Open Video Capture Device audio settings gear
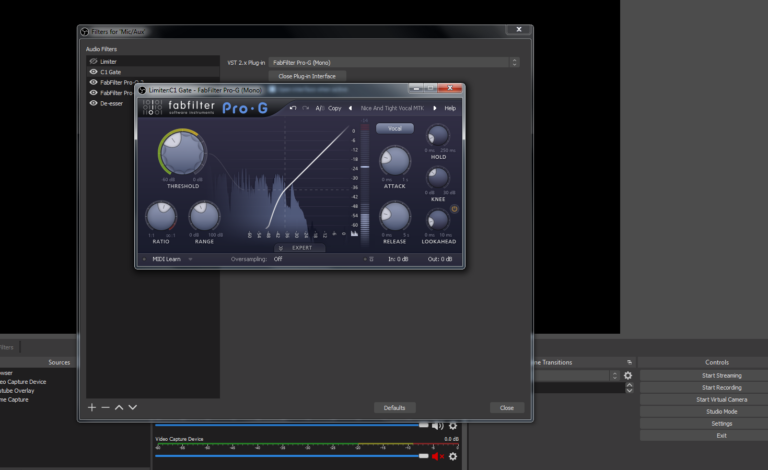The height and width of the screenshot is (470, 768). [452, 456]
